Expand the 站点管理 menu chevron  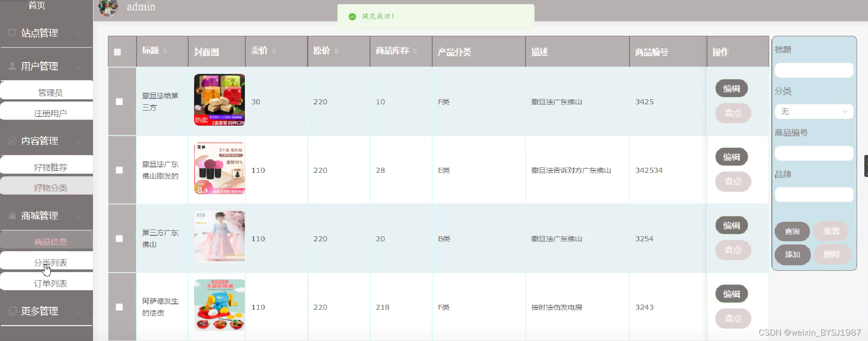tap(78, 34)
